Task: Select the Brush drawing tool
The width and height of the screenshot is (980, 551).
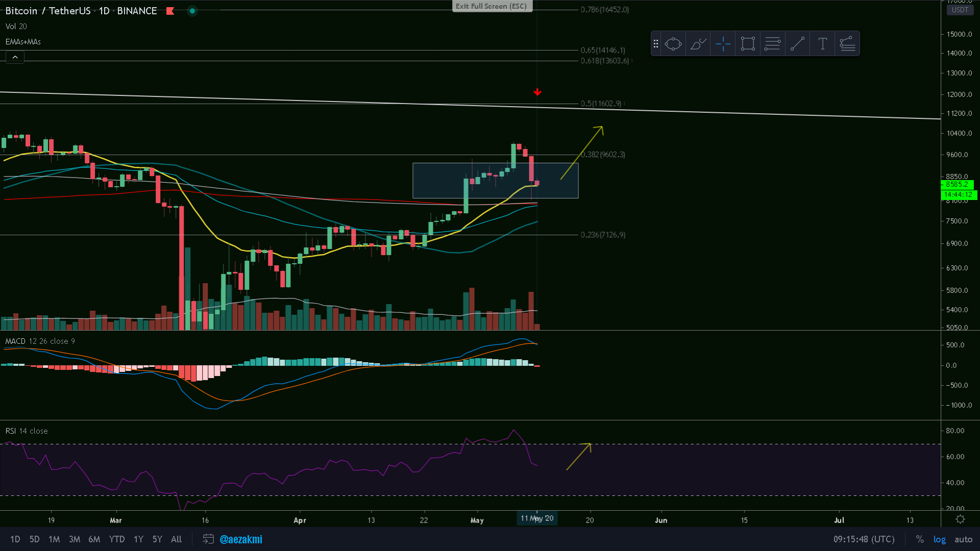Action: click(698, 44)
